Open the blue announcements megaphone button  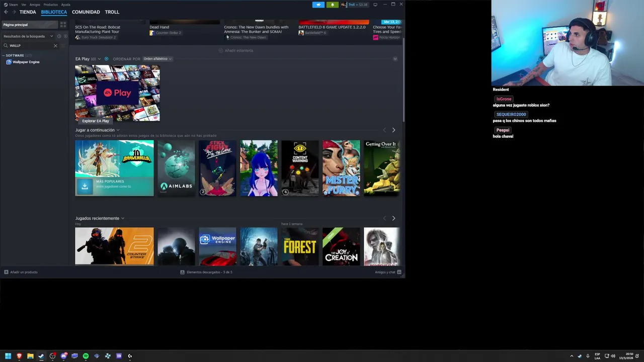[318, 5]
